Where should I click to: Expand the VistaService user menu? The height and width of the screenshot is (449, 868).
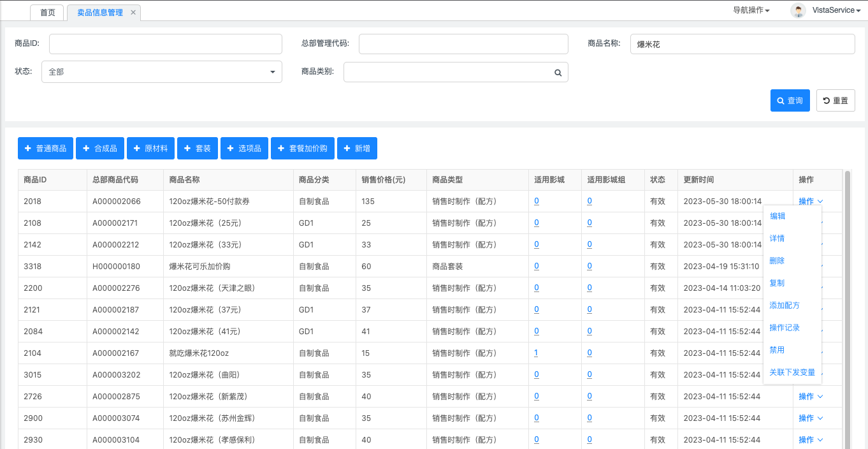836,10
